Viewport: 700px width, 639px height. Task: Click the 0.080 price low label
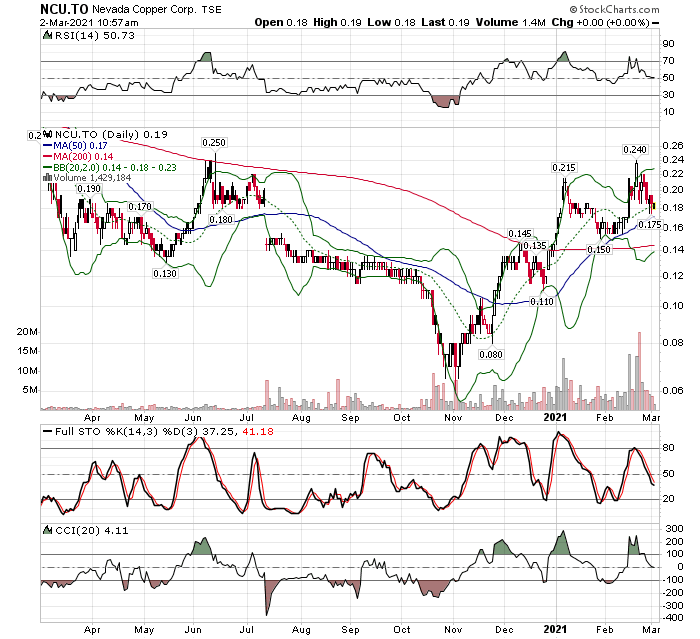pyautogui.click(x=491, y=355)
